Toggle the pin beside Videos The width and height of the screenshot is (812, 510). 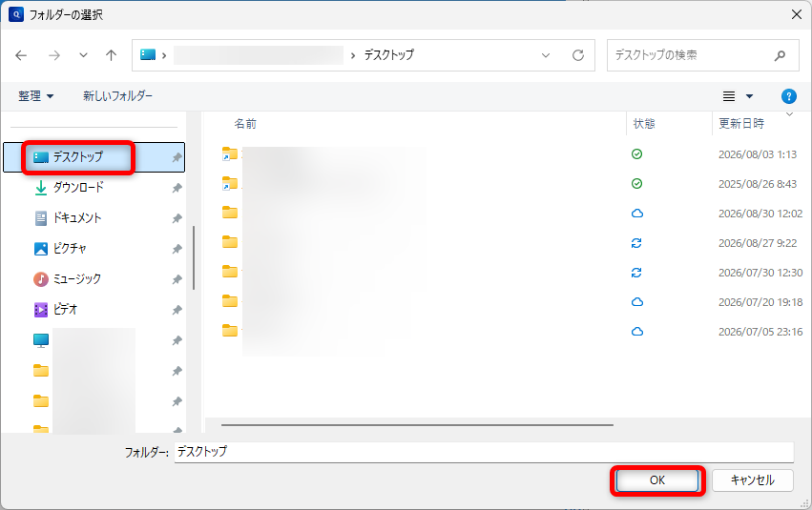[x=177, y=310]
